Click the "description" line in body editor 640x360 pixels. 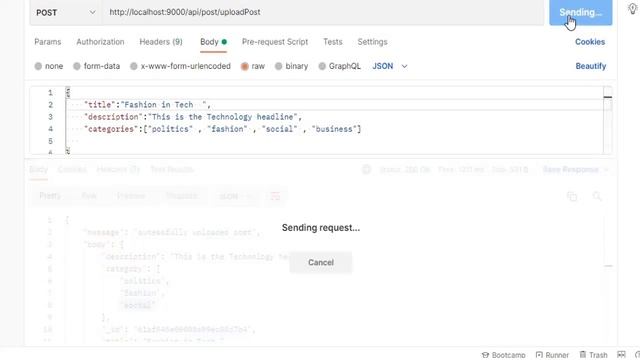coord(193,117)
